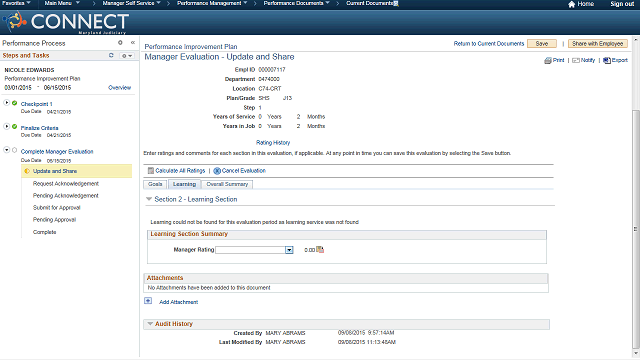Click the Finalize Criteria link
The height and width of the screenshot is (360, 640).
coord(40,128)
